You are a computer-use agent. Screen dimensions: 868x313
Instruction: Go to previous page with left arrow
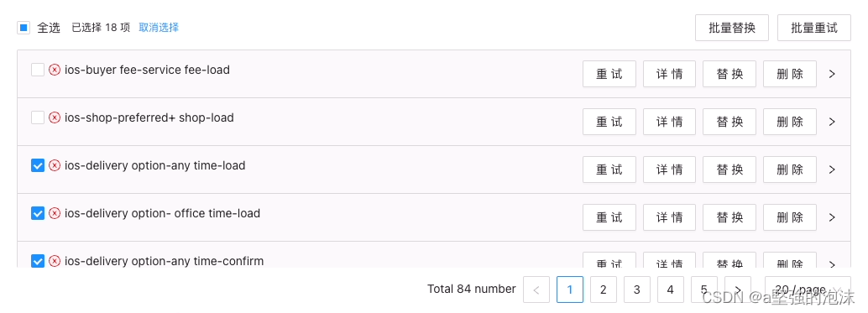pos(536,290)
